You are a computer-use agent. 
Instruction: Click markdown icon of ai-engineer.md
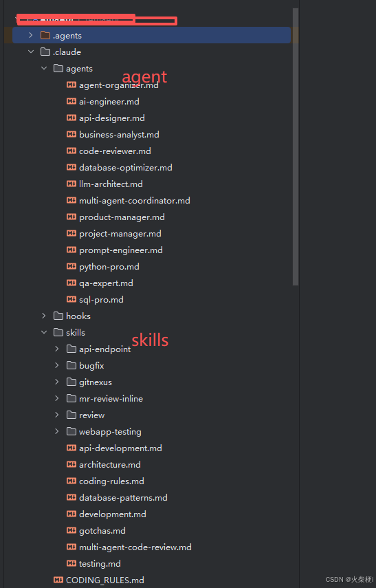pyautogui.click(x=71, y=101)
